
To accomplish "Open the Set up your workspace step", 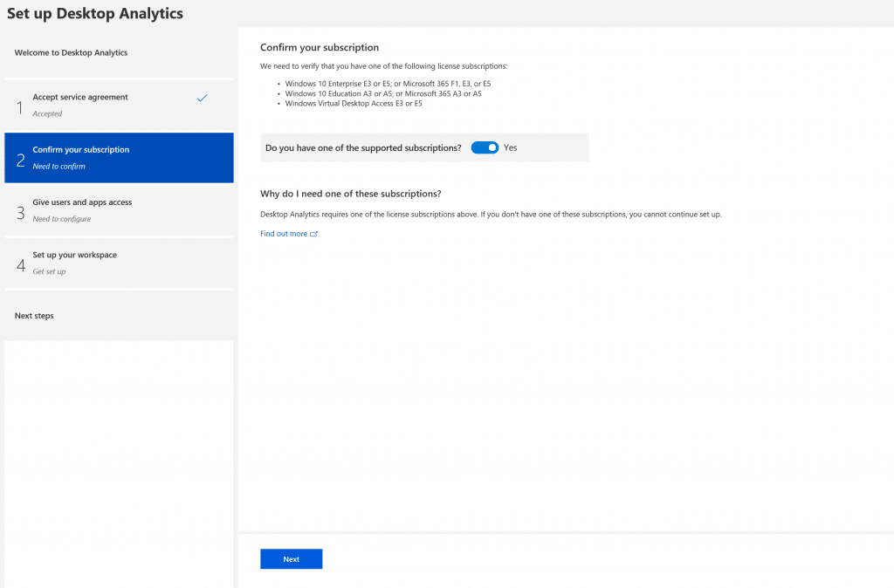I will (x=118, y=263).
